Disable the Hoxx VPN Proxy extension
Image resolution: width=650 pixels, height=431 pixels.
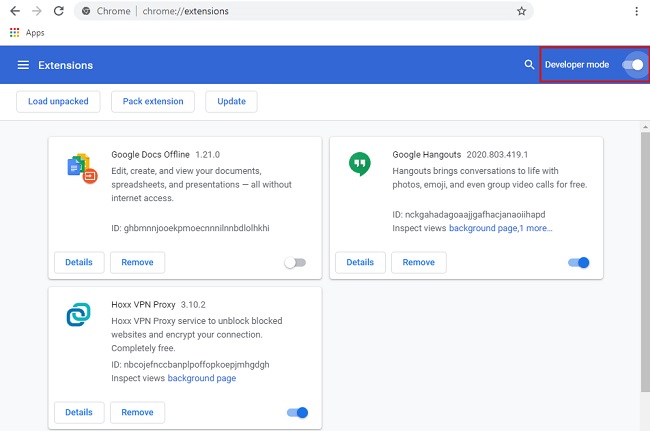(x=297, y=412)
